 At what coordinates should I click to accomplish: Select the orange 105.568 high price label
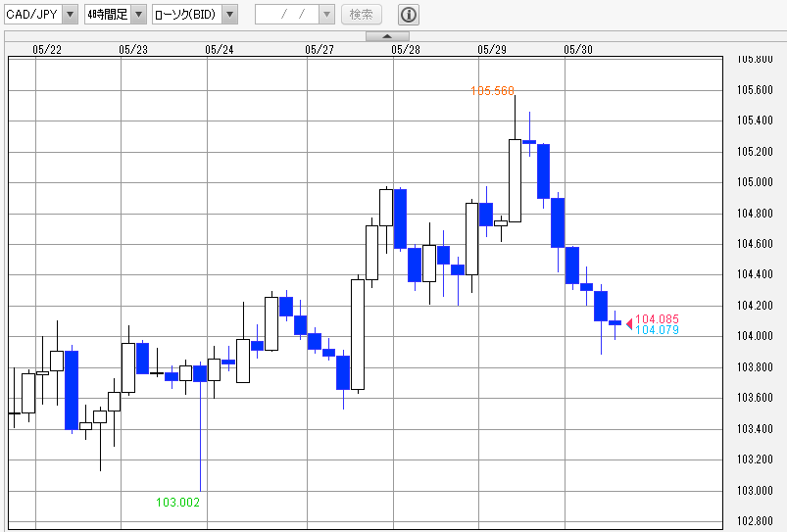(x=492, y=91)
